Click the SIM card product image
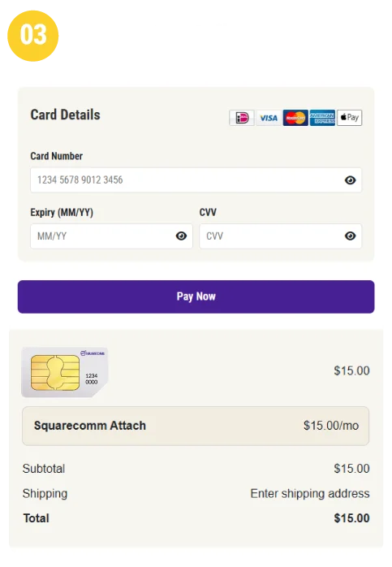Image resolution: width=392 pixels, height=567 pixels. click(65, 373)
